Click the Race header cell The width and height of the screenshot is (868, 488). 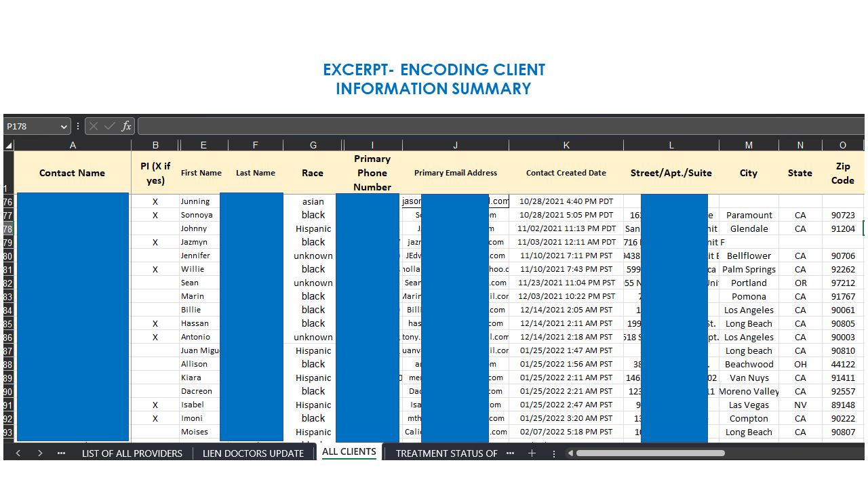[313, 173]
